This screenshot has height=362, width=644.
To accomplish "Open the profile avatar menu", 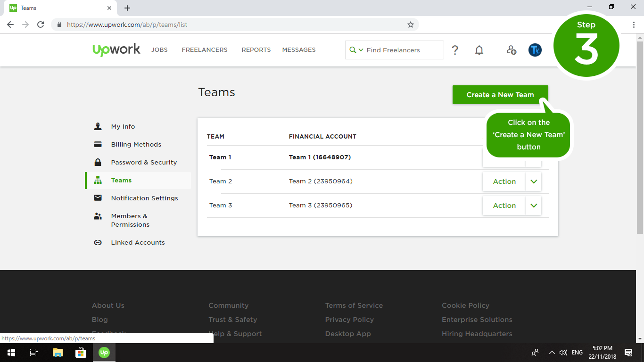I will pos(535,50).
